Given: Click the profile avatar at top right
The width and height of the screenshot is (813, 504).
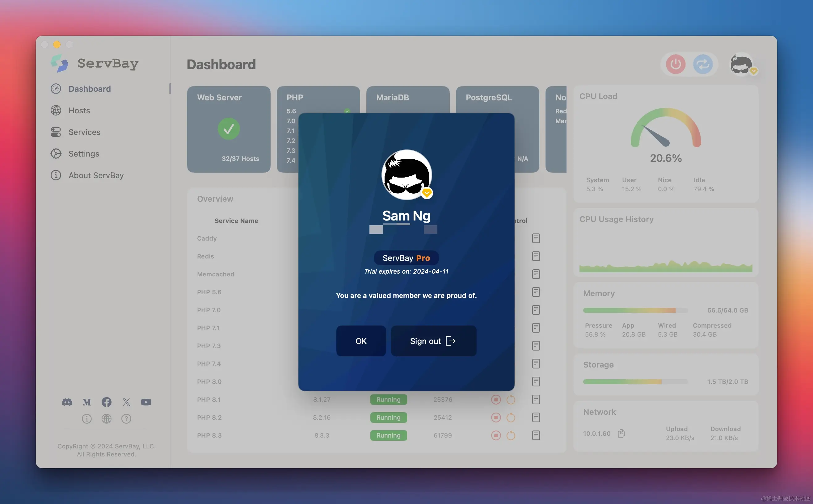Looking at the screenshot, I should [x=741, y=64].
